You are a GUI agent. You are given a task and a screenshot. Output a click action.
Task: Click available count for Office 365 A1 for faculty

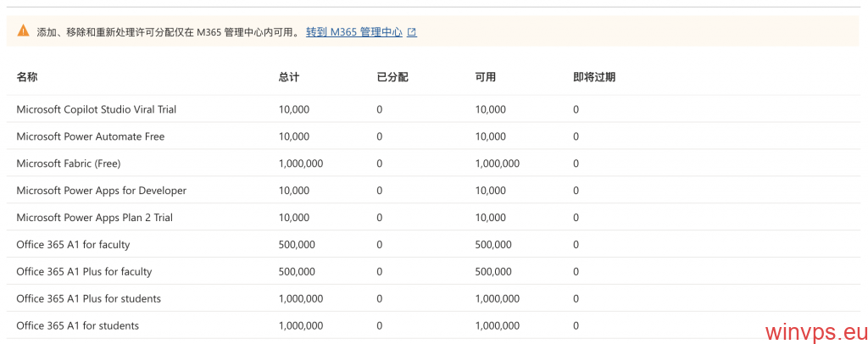click(x=493, y=245)
